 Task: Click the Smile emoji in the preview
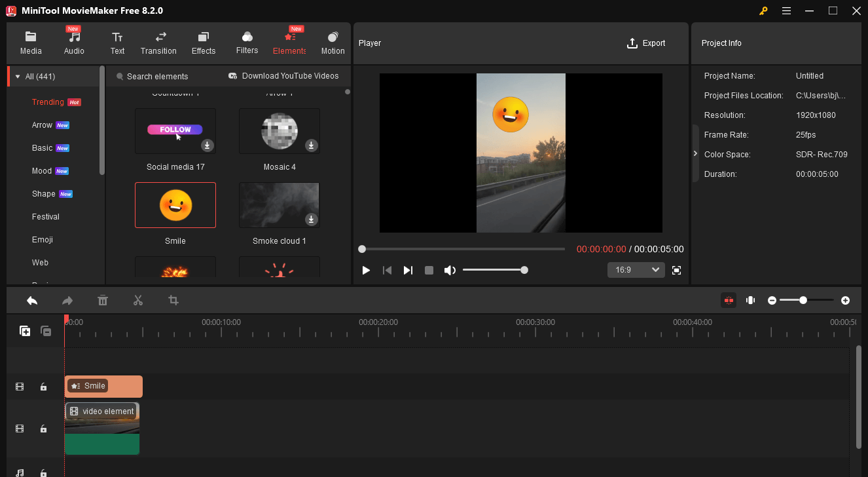511,113
